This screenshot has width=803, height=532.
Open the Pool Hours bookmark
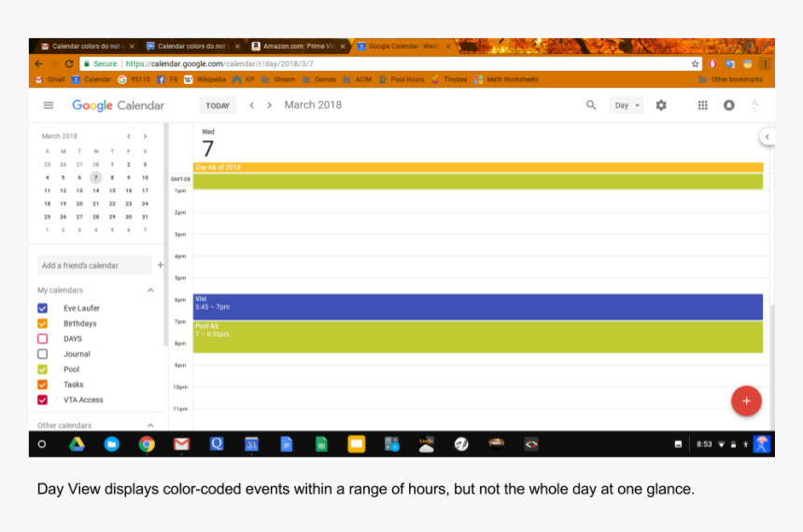click(x=401, y=79)
